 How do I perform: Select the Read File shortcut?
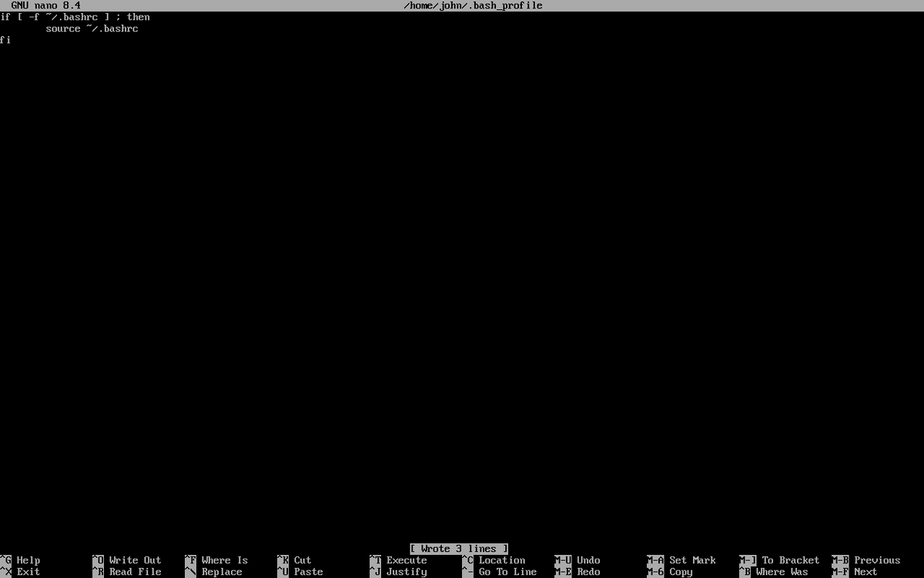pos(127,572)
